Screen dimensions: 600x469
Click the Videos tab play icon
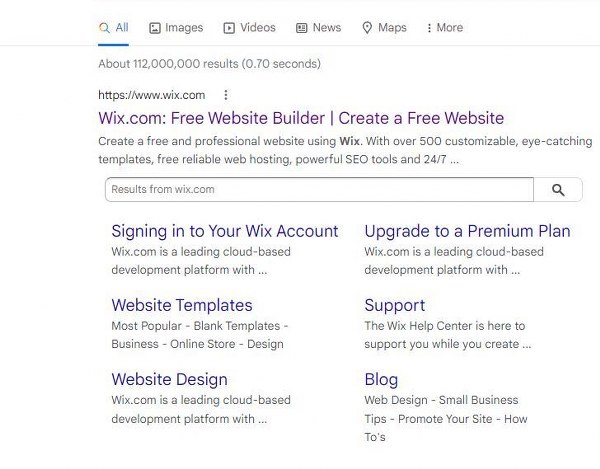(x=229, y=28)
